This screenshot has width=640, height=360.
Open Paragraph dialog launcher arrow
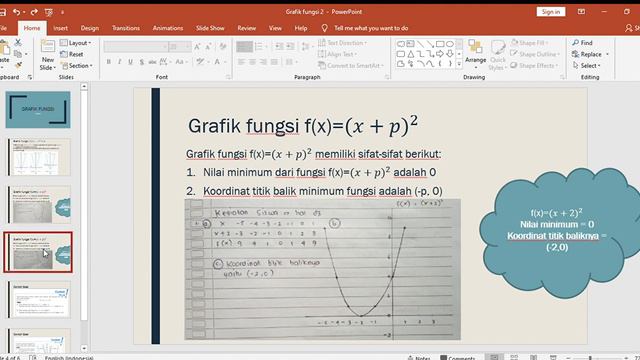387,77
